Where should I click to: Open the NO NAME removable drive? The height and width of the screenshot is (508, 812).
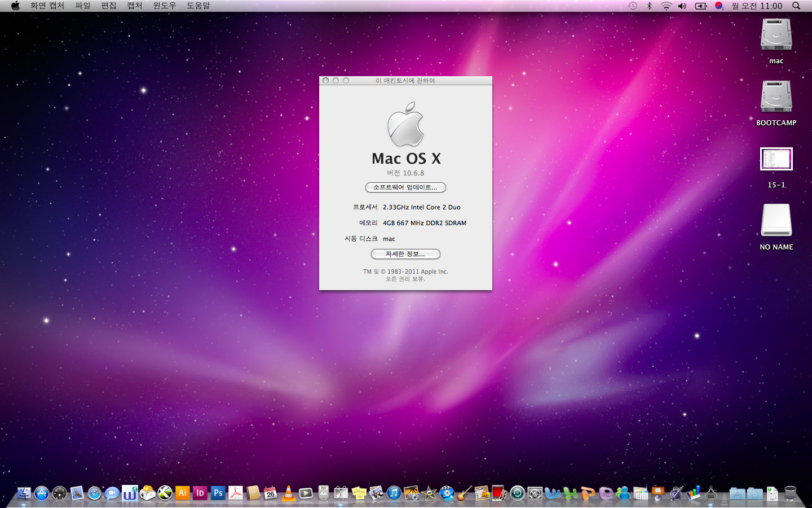coord(776,221)
